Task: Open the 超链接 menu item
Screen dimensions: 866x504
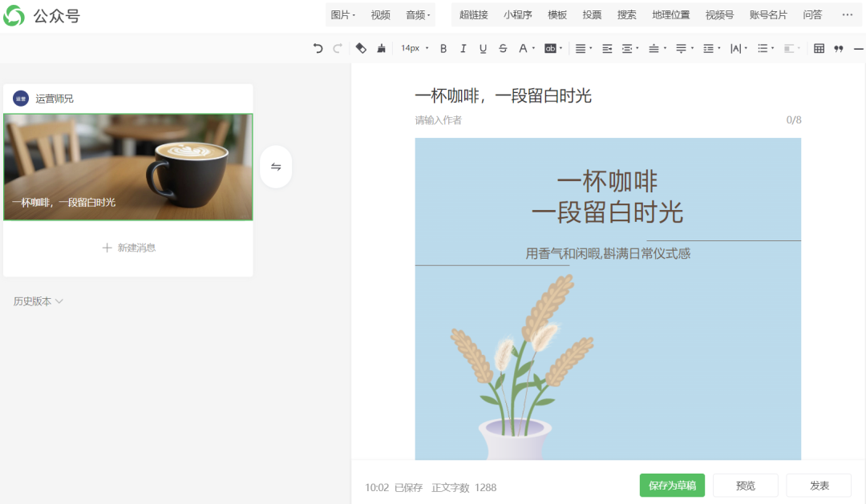Action: (473, 15)
